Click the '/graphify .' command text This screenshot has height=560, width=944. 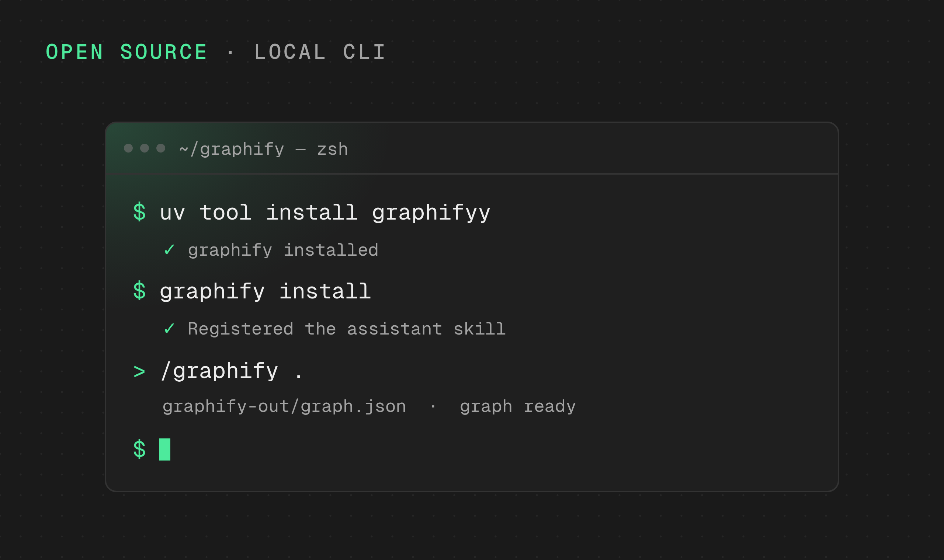tap(232, 371)
